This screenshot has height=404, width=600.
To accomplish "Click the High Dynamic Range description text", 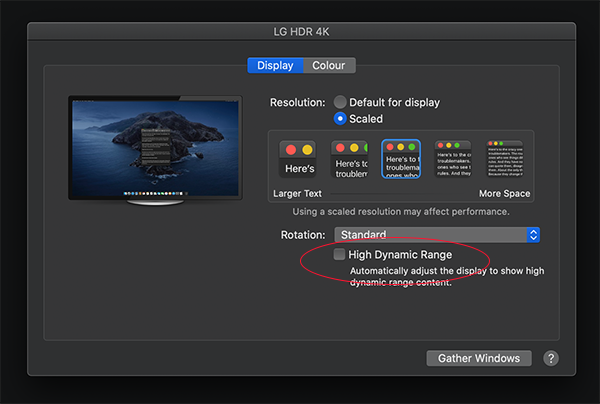I will pos(447,277).
